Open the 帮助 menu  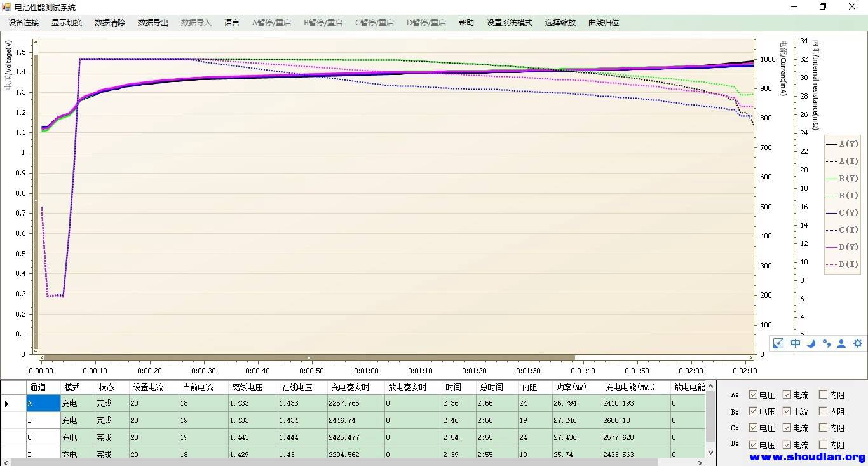(x=466, y=23)
